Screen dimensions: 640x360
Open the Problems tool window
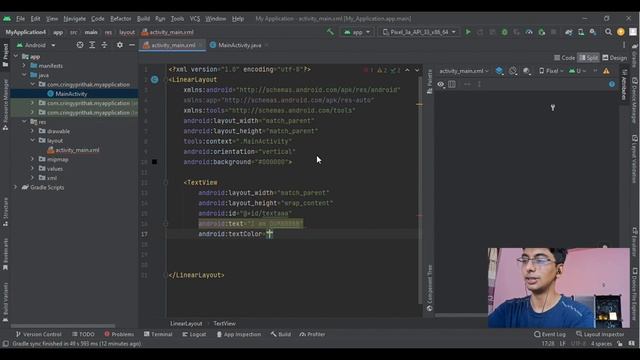(119, 334)
